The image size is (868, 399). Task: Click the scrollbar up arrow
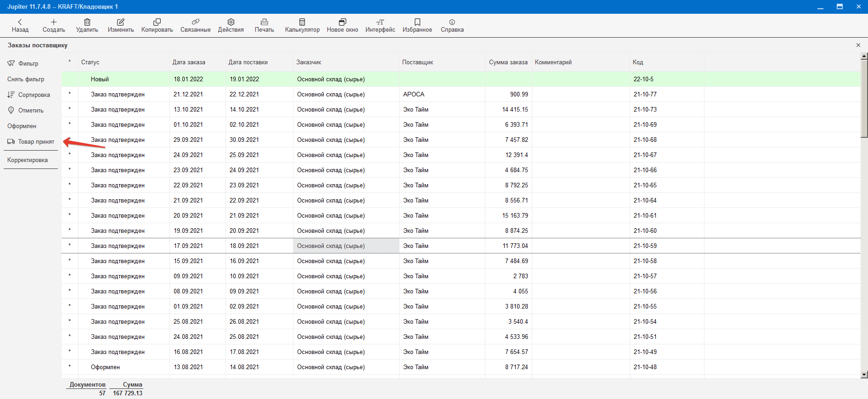[x=864, y=56]
